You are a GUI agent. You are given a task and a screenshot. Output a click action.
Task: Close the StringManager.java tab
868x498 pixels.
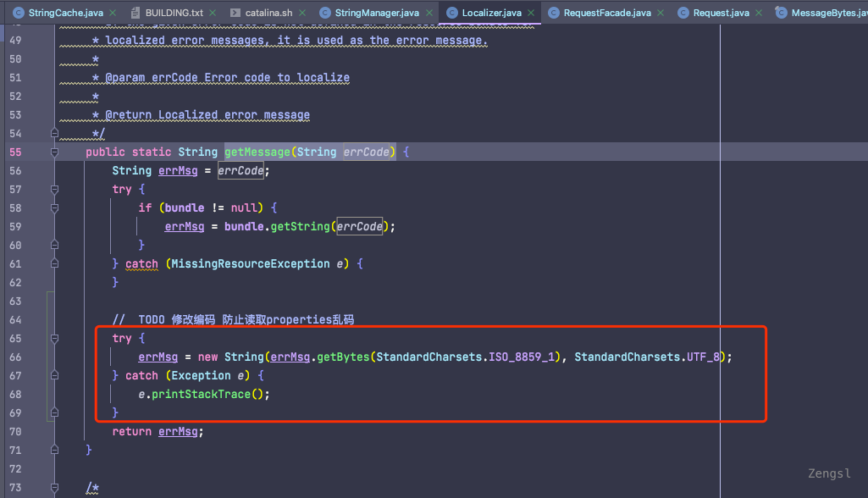click(x=428, y=14)
